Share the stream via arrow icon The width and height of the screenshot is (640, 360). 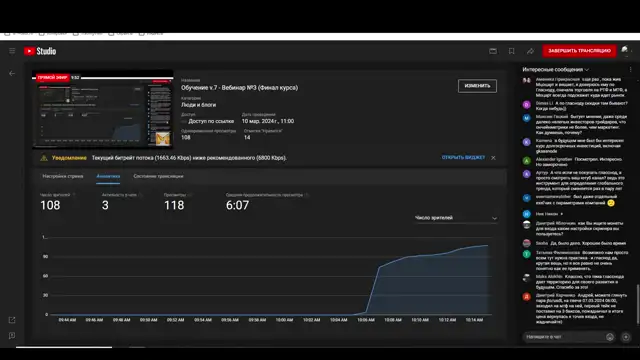(x=530, y=51)
